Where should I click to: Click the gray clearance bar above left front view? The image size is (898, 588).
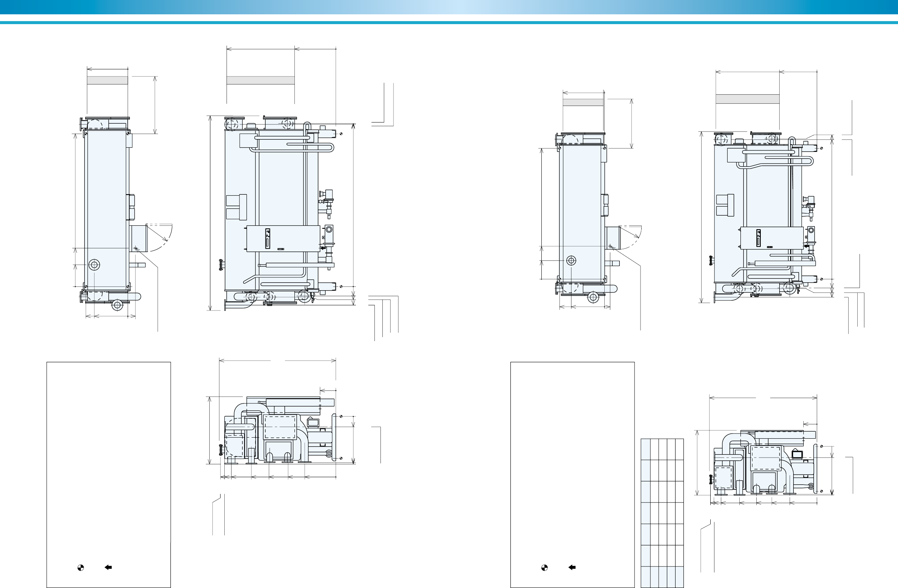[261, 80]
